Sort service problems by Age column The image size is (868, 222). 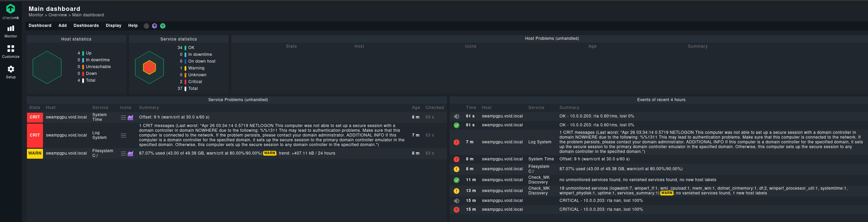pyautogui.click(x=416, y=108)
